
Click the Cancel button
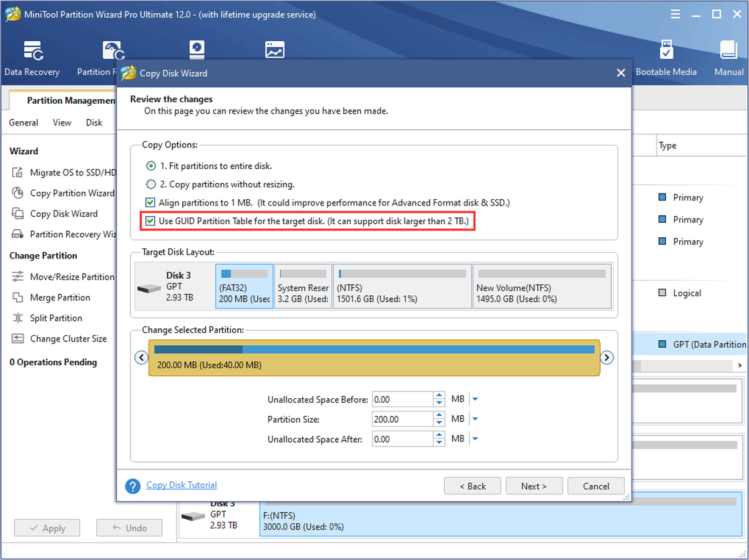596,486
